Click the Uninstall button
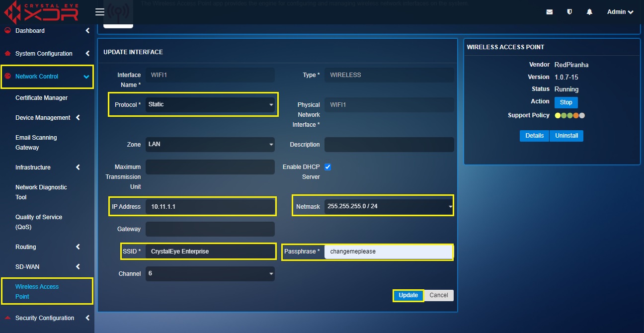Image resolution: width=644 pixels, height=333 pixels. (566, 136)
